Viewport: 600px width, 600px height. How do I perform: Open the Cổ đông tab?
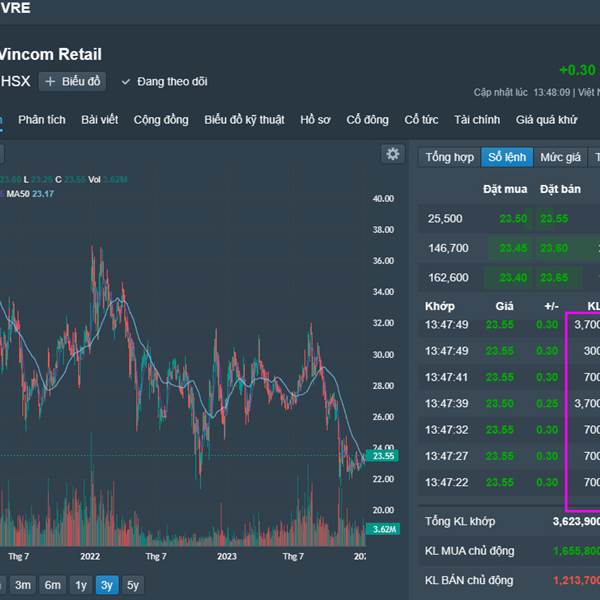(367, 120)
